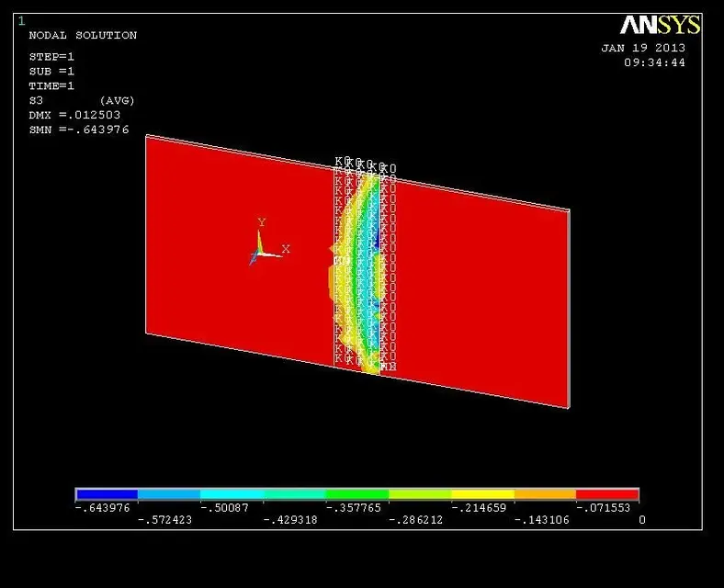Click legend value -.357765

[353, 508]
